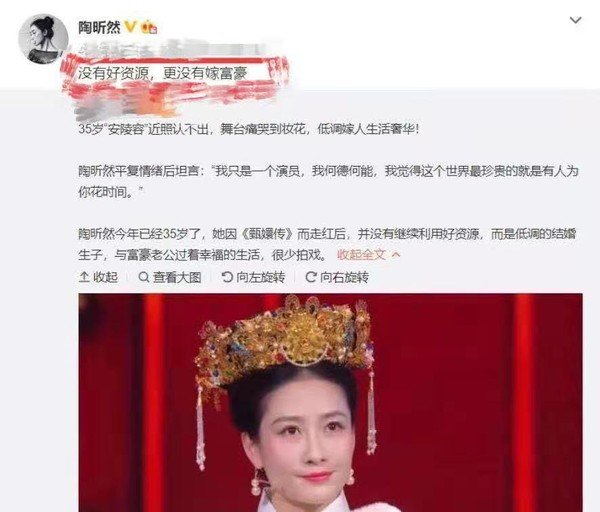Select the 向左旋转 rotate-left label
This screenshot has width=600, height=512.
click(261, 277)
